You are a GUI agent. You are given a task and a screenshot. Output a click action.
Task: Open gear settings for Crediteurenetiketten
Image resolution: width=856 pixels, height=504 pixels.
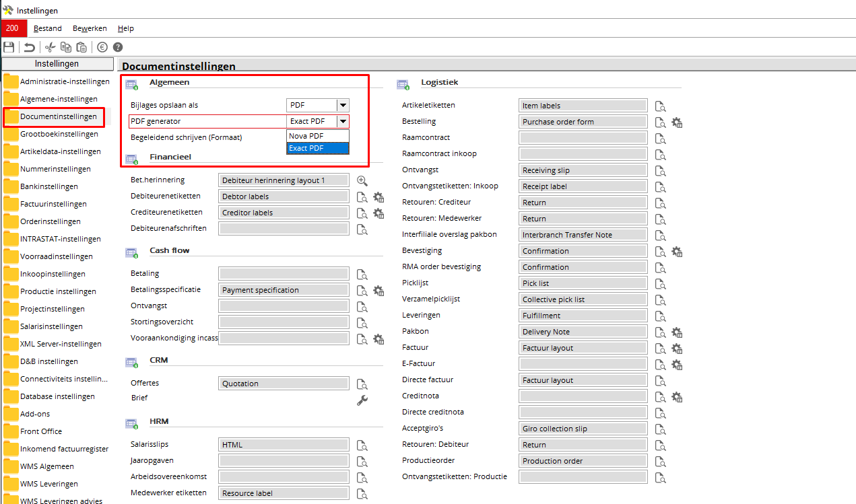[378, 213]
